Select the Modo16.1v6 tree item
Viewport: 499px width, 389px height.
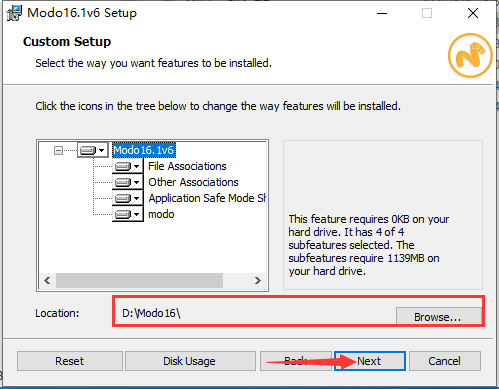(144, 150)
